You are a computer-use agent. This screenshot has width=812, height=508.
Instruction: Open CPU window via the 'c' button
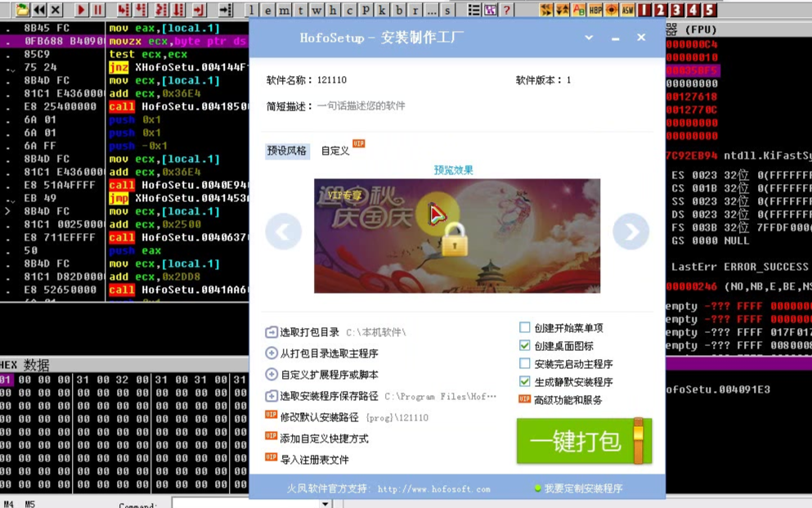pyautogui.click(x=349, y=9)
